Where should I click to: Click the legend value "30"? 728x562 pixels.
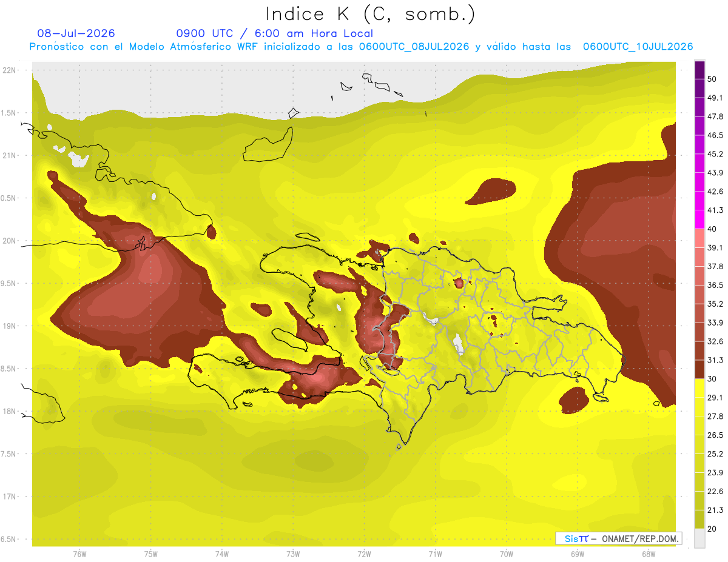712,378
